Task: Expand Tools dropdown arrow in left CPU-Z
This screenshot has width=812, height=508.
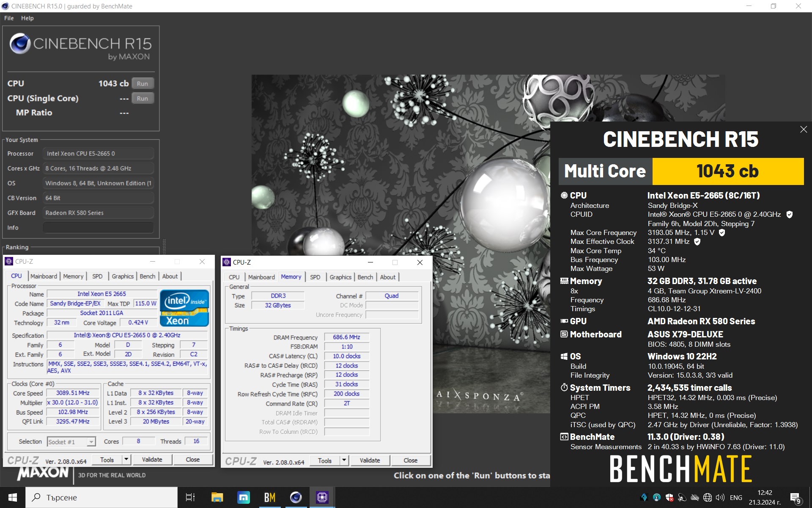Action: coord(126,459)
